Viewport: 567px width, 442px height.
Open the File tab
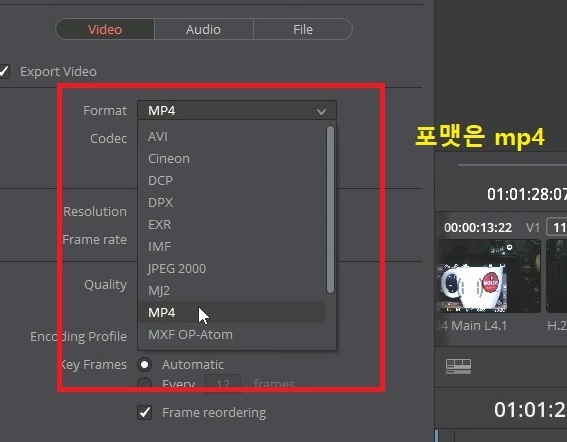303,29
